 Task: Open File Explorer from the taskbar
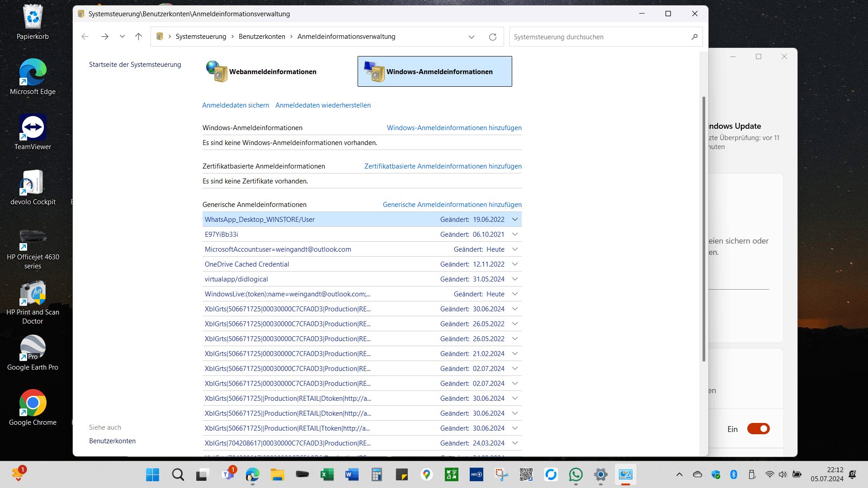pos(277,474)
